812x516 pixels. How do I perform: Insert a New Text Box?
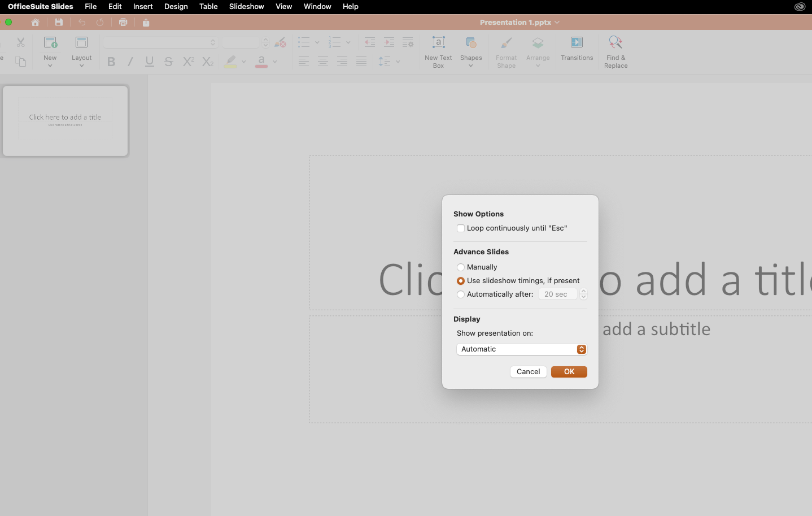click(438, 51)
